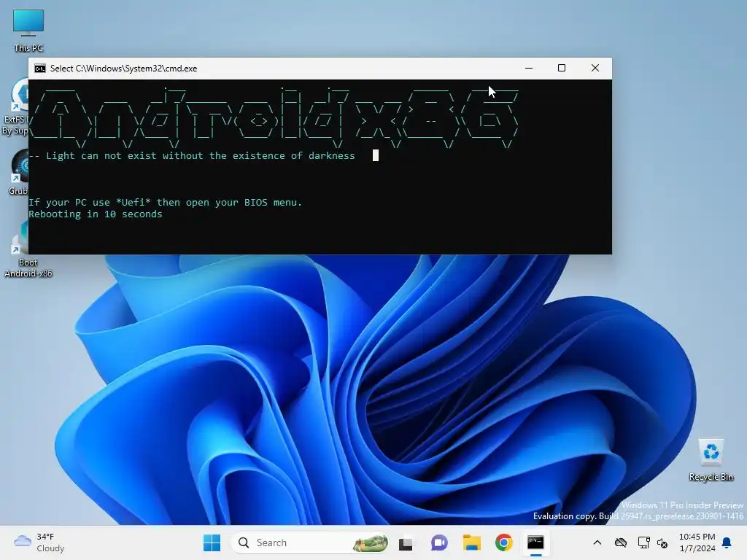The image size is (747, 560).
Task: Select the cmd.exe taskbar button
Action: [x=536, y=542]
